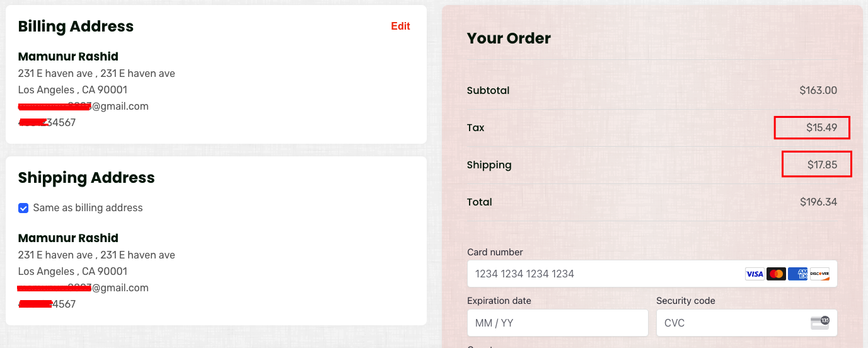Screen dimensions: 868x348
Task: Click the Subtotal value $163.00
Action: point(818,91)
